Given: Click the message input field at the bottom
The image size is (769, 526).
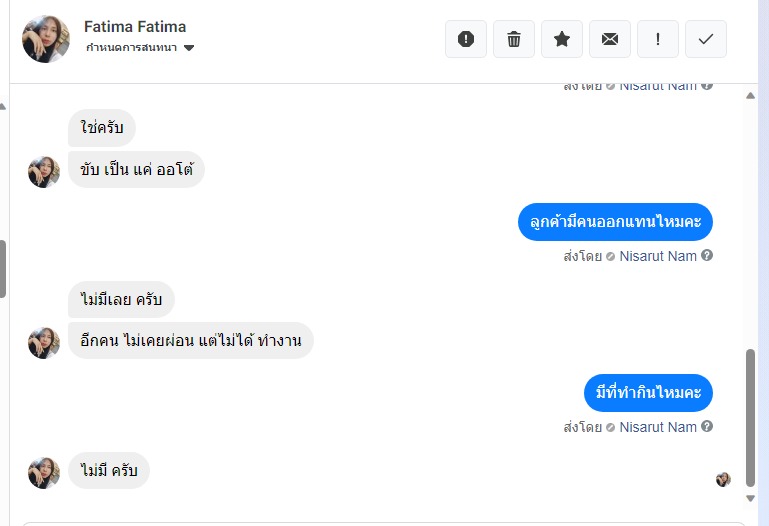Looking at the screenshot, I should click(380, 521).
